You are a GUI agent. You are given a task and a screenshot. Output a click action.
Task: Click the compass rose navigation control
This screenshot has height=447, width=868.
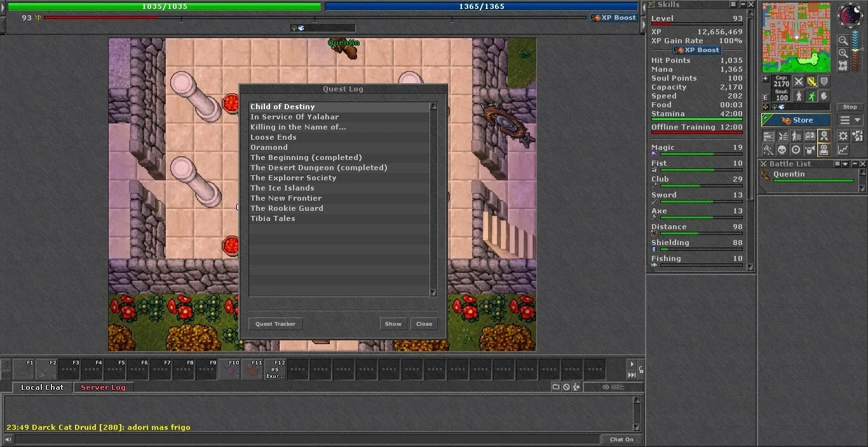coord(850,15)
